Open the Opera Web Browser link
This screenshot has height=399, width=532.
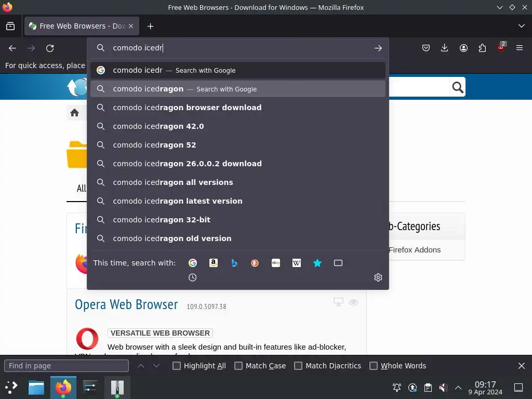[126, 304]
